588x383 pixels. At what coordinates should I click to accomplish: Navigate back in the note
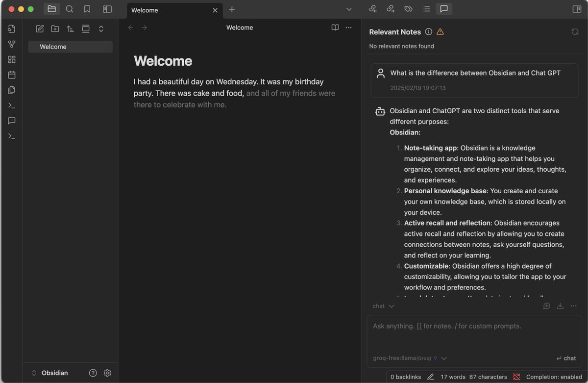131,27
